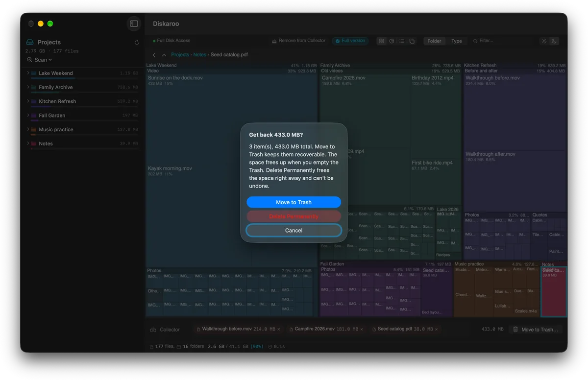Screen dimensions: 588x380
Task: Expand the Music practice folder
Action: pyautogui.click(x=28, y=130)
